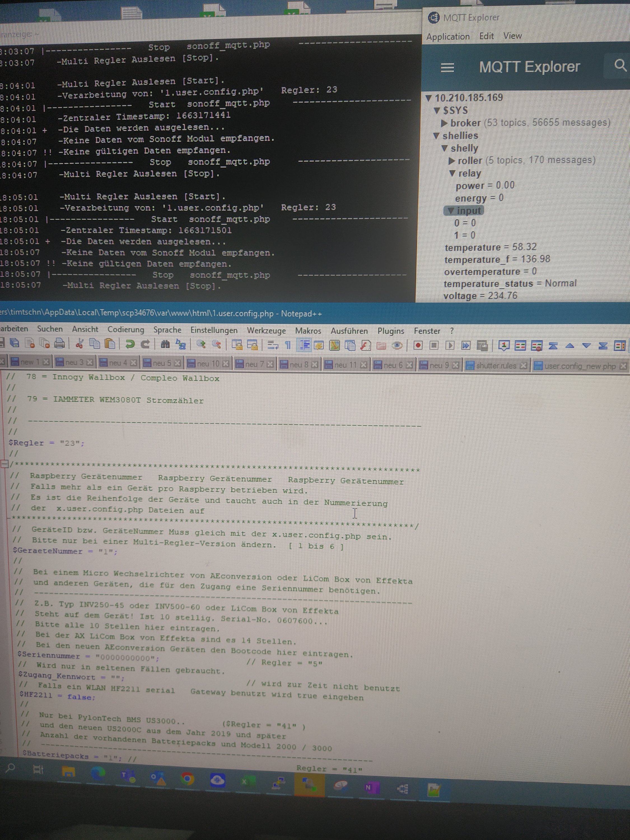Toggle the Monitoring eye icon
Screen dimensions: 630x840
[397, 346]
